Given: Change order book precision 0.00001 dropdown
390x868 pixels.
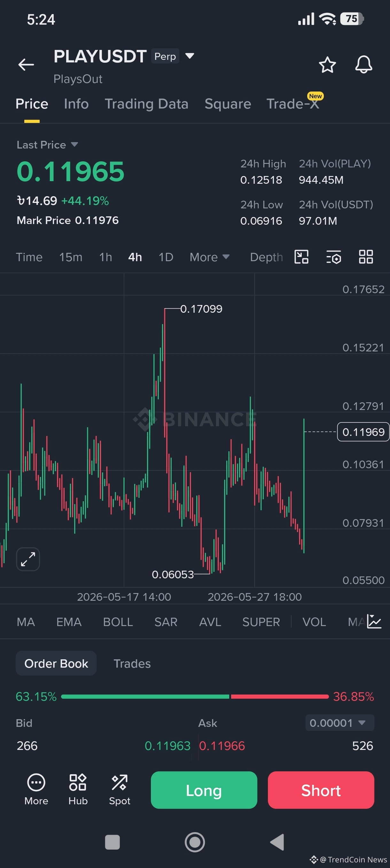Looking at the screenshot, I should coord(339,723).
